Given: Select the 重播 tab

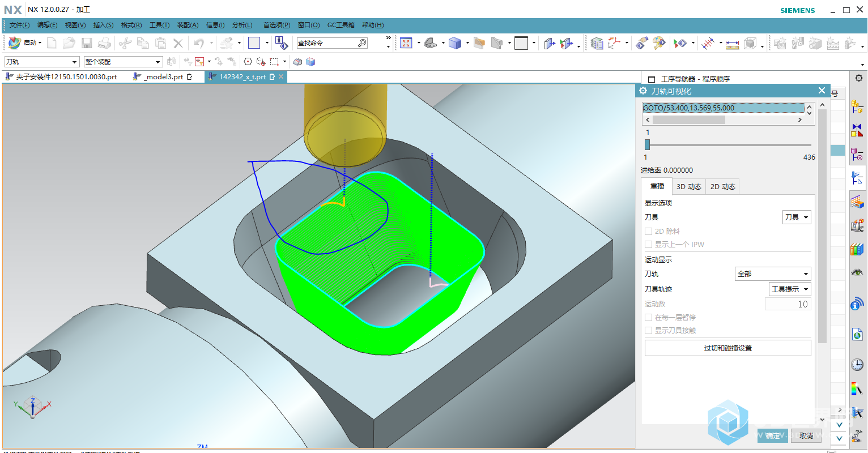Looking at the screenshot, I should 657,186.
